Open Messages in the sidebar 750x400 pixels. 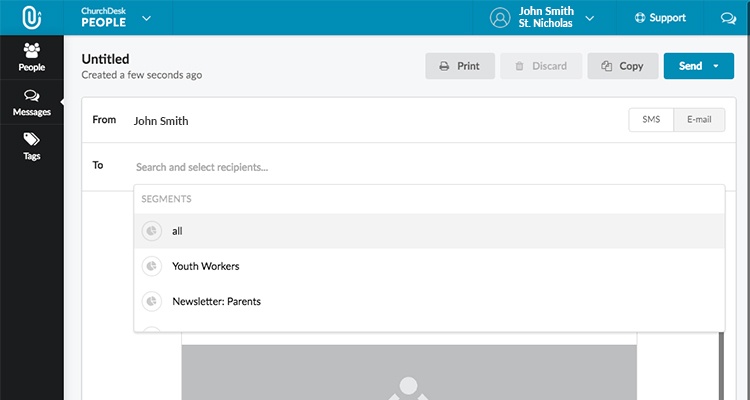pos(32,102)
